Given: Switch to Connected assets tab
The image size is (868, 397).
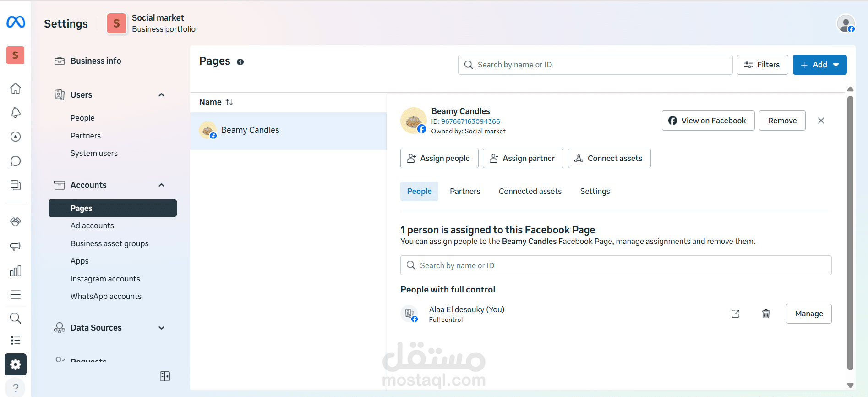Looking at the screenshot, I should (x=530, y=191).
